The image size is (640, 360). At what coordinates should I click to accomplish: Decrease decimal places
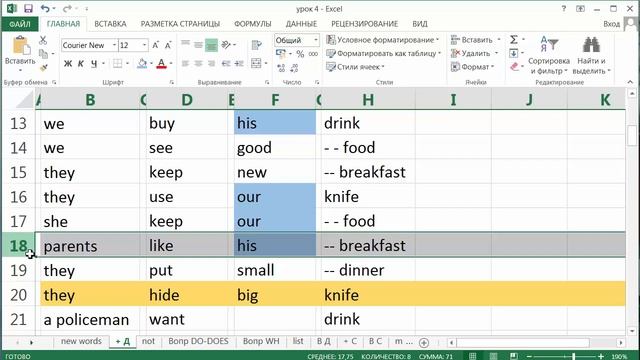coord(294,68)
